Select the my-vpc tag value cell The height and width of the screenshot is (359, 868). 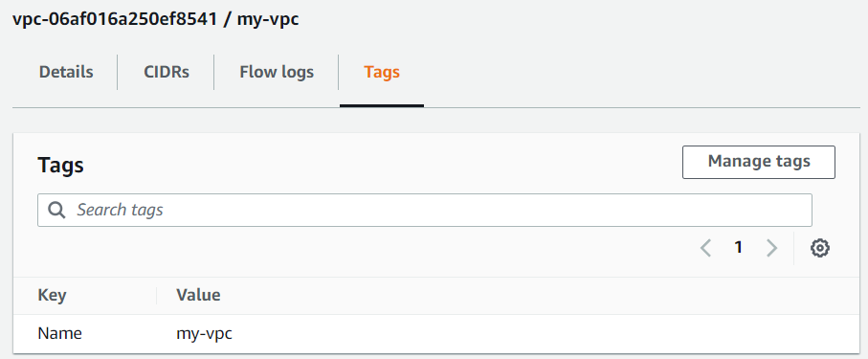tap(204, 334)
